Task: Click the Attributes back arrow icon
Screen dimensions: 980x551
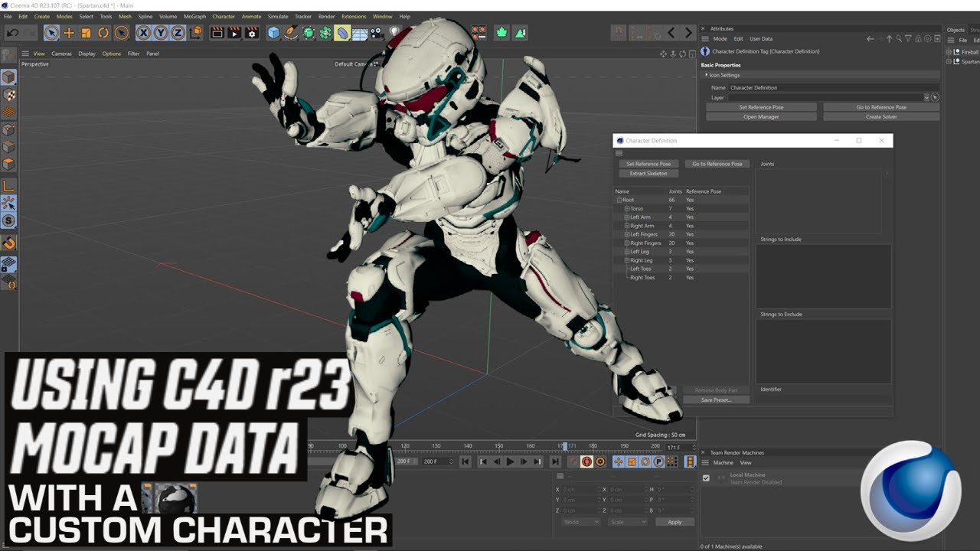Action: click(x=871, y=38)
